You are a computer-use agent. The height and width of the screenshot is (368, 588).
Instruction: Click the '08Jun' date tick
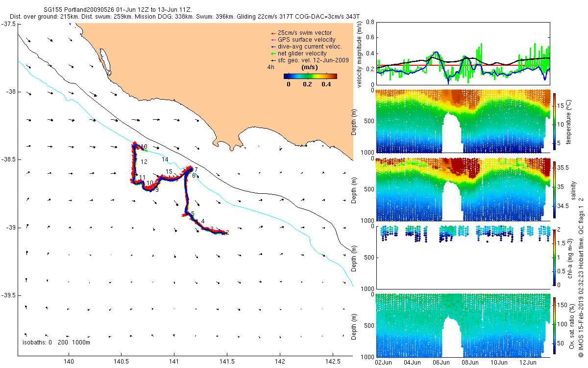470,362
